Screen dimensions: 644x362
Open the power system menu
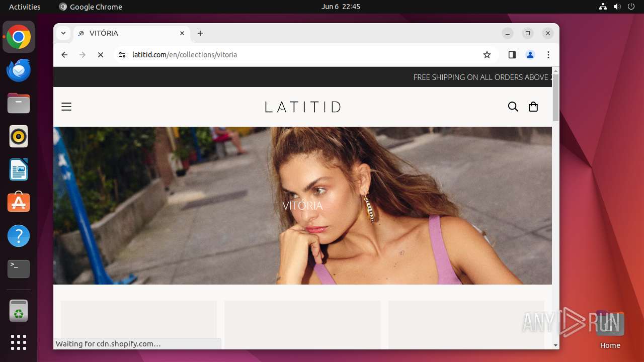click(631, 7)
